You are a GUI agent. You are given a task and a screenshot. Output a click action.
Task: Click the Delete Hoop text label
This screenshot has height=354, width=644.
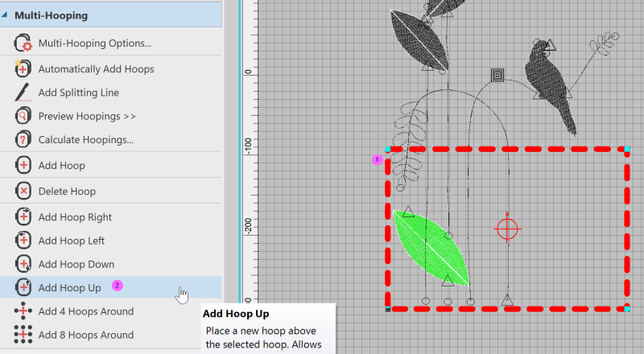point(67,191)
